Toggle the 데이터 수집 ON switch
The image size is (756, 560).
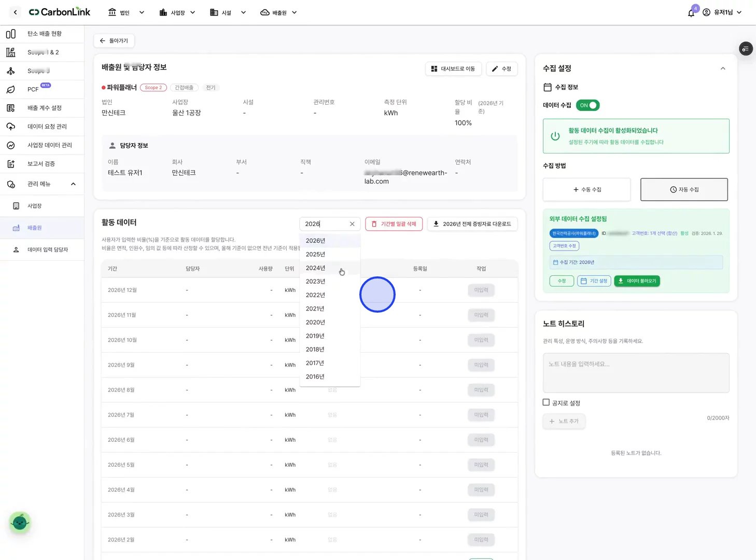coord(587,105)
